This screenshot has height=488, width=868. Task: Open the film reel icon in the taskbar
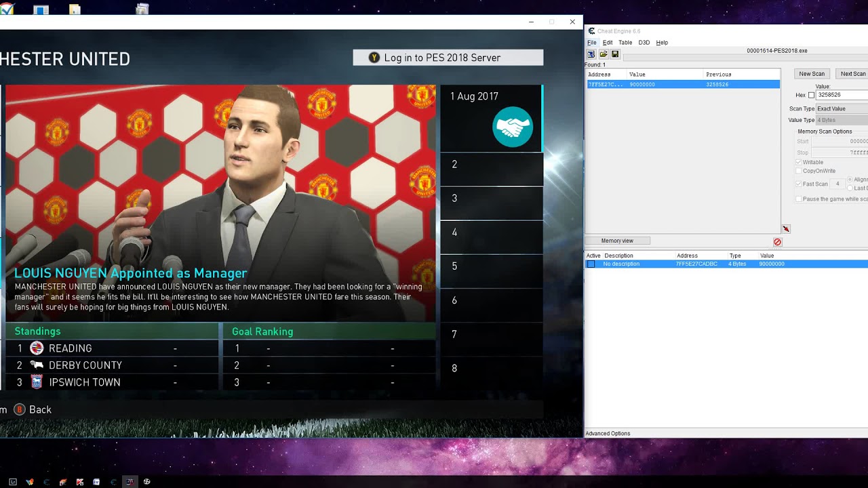point(146,482)
